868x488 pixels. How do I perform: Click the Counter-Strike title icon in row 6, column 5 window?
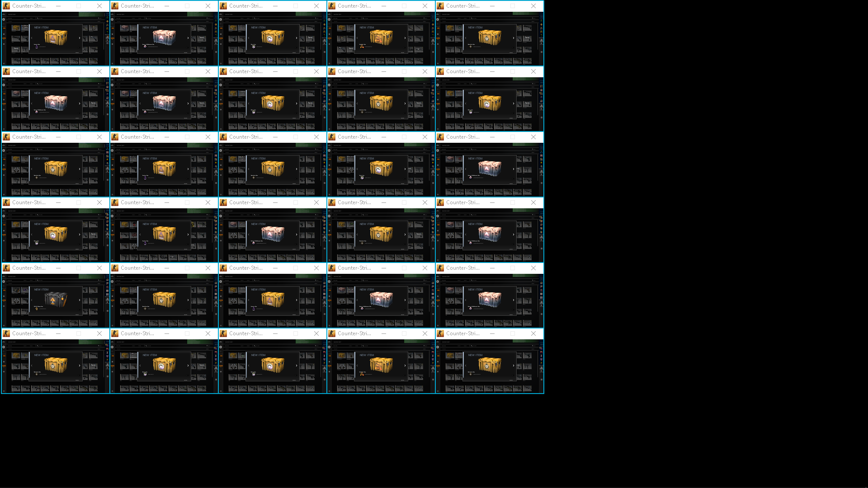pyautogui.click(x=440, y=333)
